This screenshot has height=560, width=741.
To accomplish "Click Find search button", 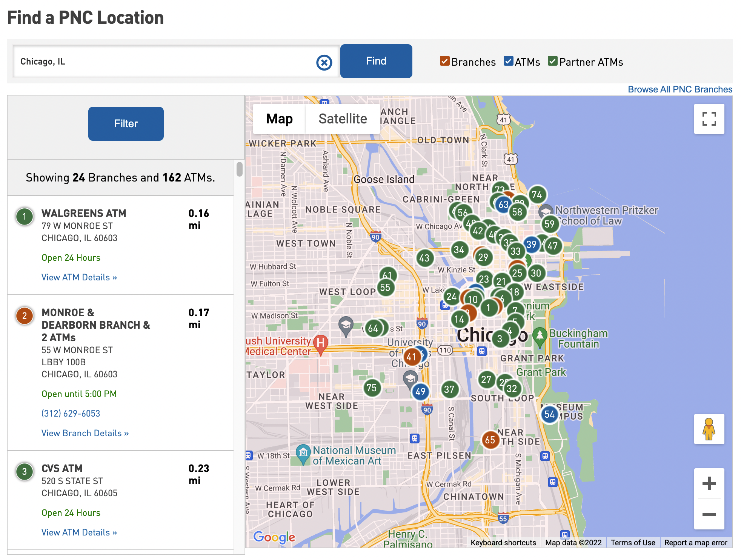I will tap(376, 61).
